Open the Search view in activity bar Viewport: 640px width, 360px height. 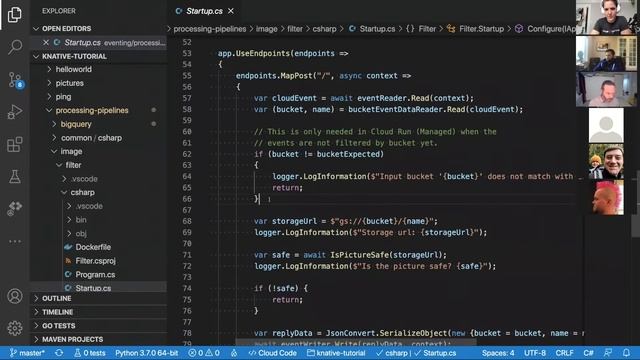point(15,47)
